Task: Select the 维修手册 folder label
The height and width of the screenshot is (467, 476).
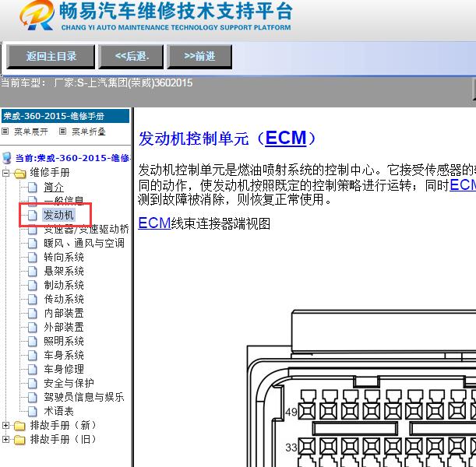Action: pos(50,173)
